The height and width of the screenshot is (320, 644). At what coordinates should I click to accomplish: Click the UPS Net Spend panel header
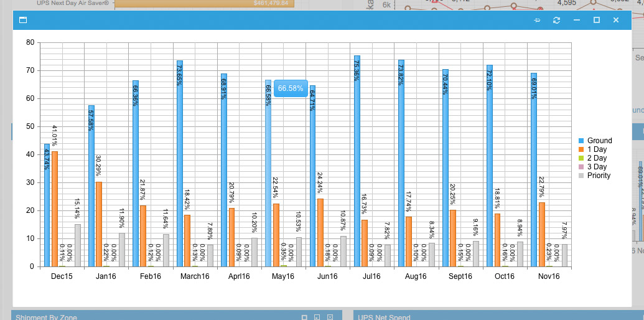(x=385, y=317)
